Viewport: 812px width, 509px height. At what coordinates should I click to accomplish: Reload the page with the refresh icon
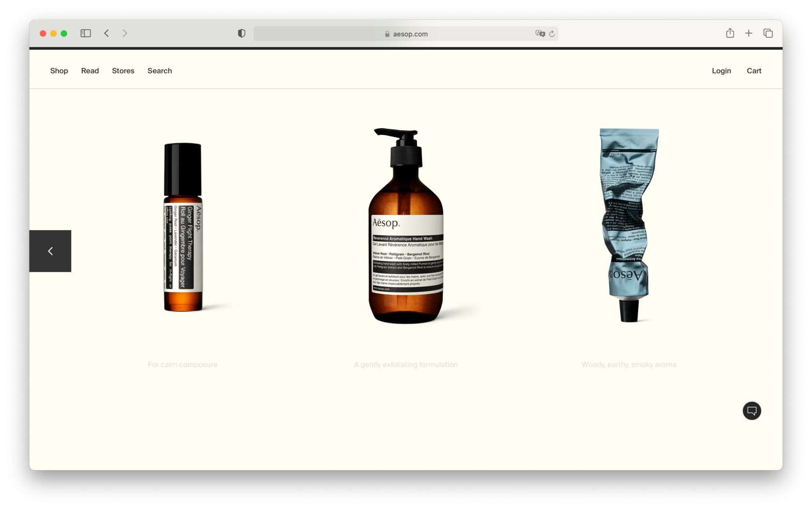552,34
